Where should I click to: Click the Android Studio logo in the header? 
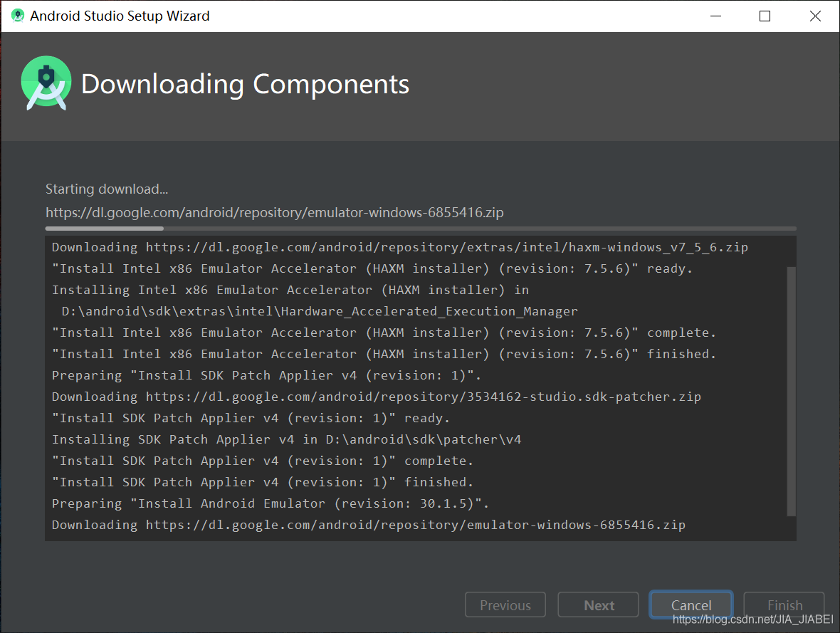click(x=46, y=83)
